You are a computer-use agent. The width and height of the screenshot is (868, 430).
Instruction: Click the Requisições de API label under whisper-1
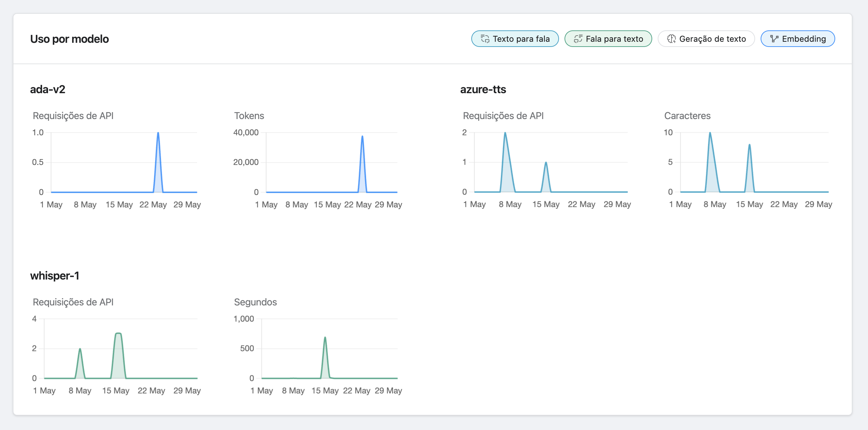pyautogui.click(x=73, y=302)
